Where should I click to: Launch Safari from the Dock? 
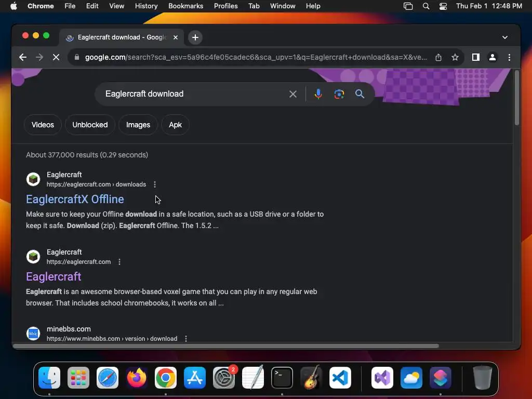(x=108, y=378)
